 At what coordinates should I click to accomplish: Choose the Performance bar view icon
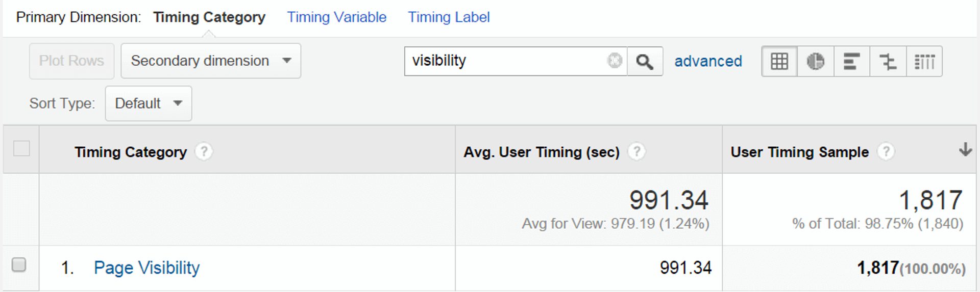click(x=851, y=62)
